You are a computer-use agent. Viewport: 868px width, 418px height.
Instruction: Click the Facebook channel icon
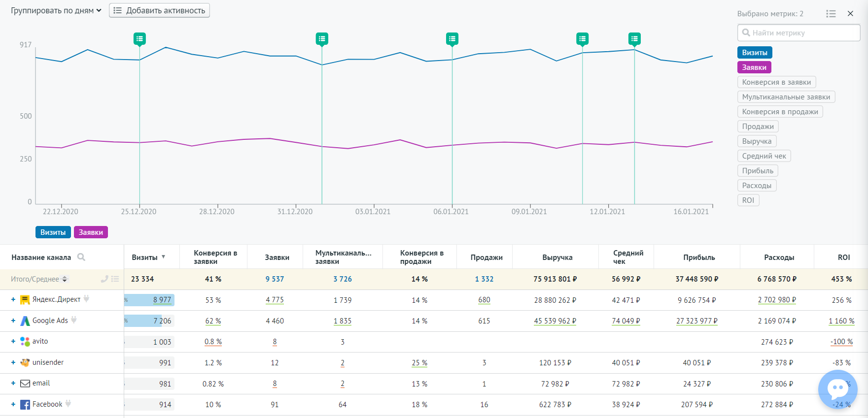point(25,405)
